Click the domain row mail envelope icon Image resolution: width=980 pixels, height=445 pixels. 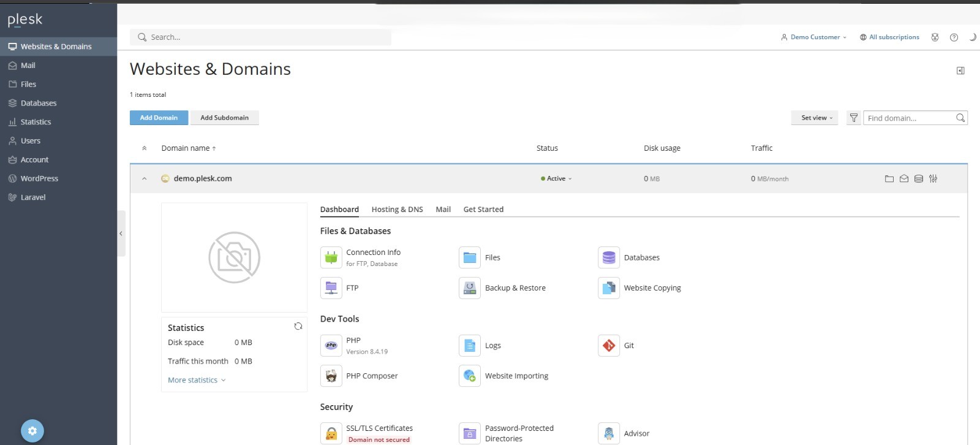pyautogui.click(x=904, y=179)
